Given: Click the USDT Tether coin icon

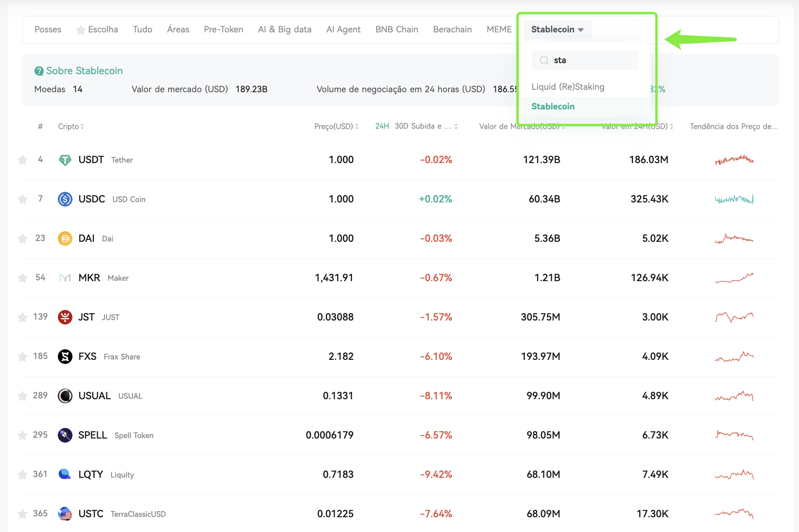Looking at the screenshot, I should click(x=65, y=160).
